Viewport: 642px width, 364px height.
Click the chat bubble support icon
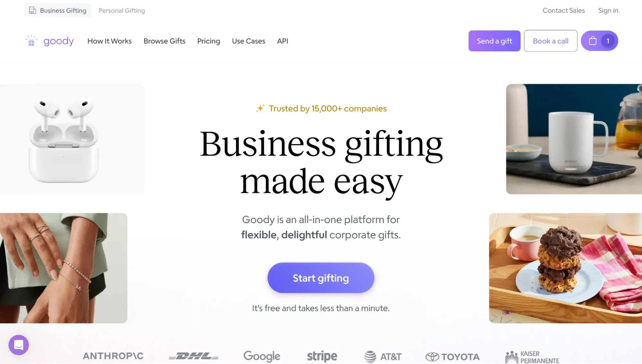click(19, 345)
